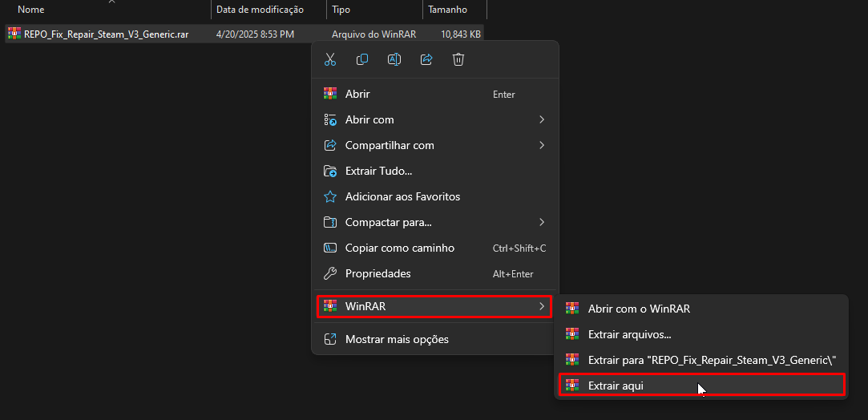Expand arrow next to Compactar para...

(x=542, y=223)
